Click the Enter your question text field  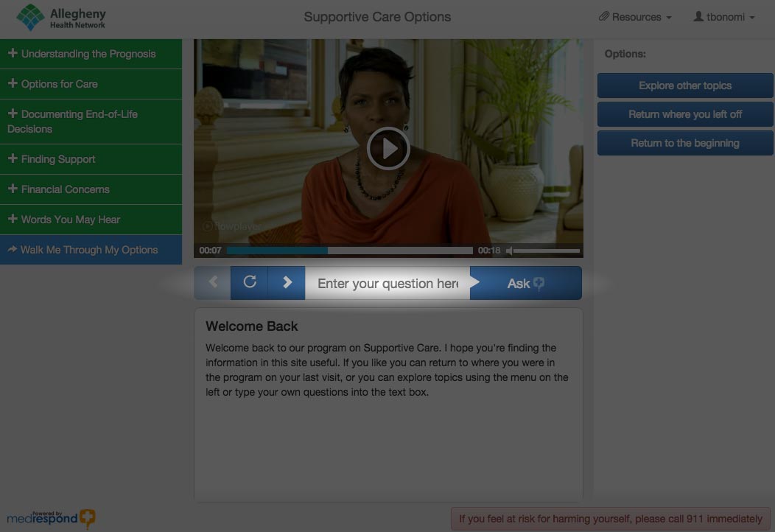pyautogui.click(x=387, y=284)
